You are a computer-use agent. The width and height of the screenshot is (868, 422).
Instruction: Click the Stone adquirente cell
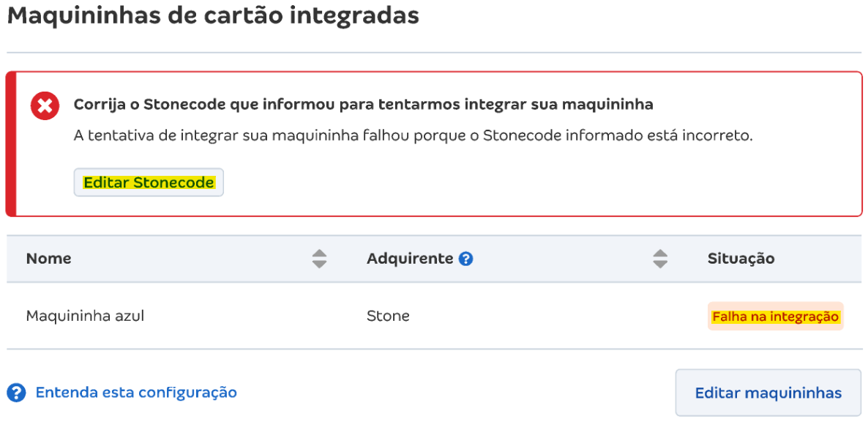point(387,316)
